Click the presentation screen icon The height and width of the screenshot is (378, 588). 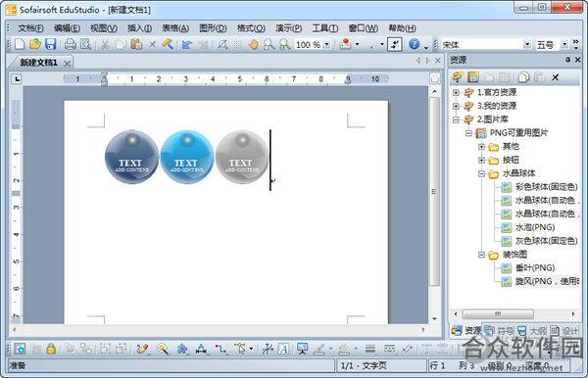pos(302,349)
